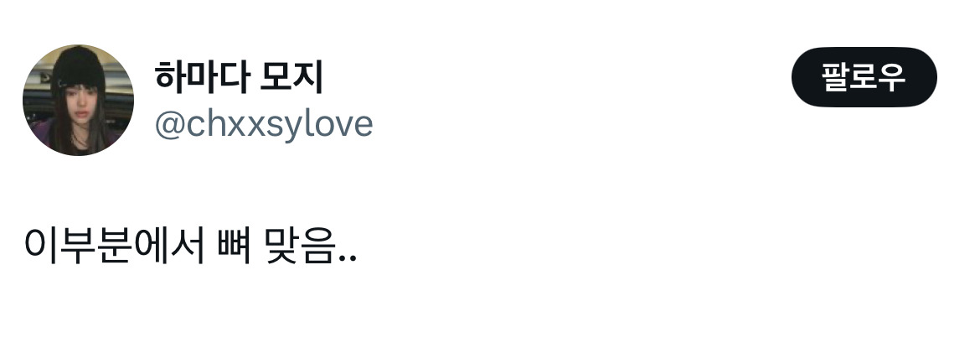Open the @chxxsylove handle link
The image size is (980, 343).
click(264, 124)
